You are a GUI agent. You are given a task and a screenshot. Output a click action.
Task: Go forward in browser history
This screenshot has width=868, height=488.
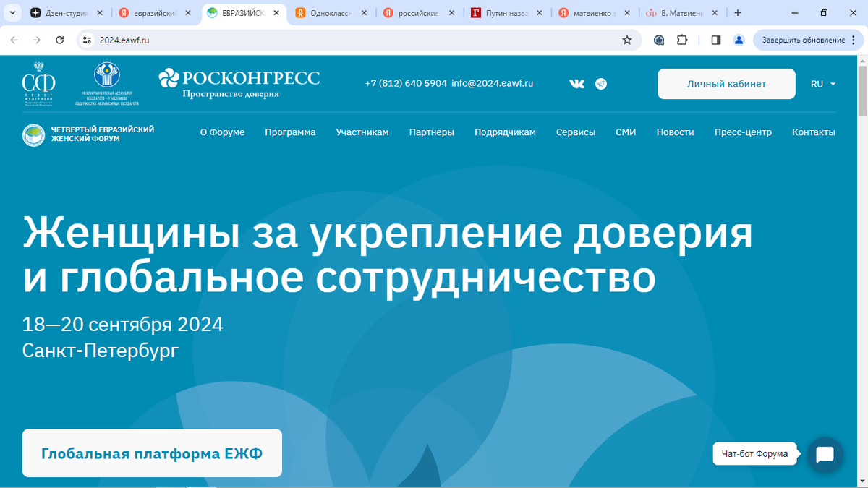(x=37, y=40)
